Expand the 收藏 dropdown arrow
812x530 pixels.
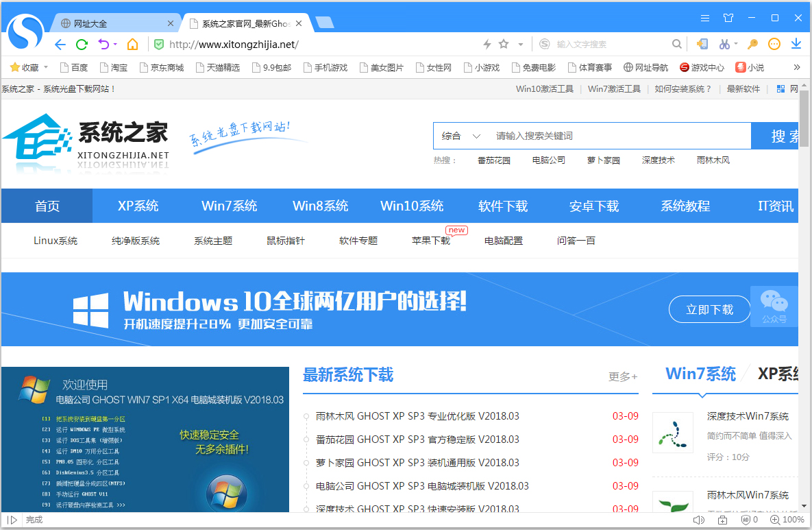click(46, 67)
